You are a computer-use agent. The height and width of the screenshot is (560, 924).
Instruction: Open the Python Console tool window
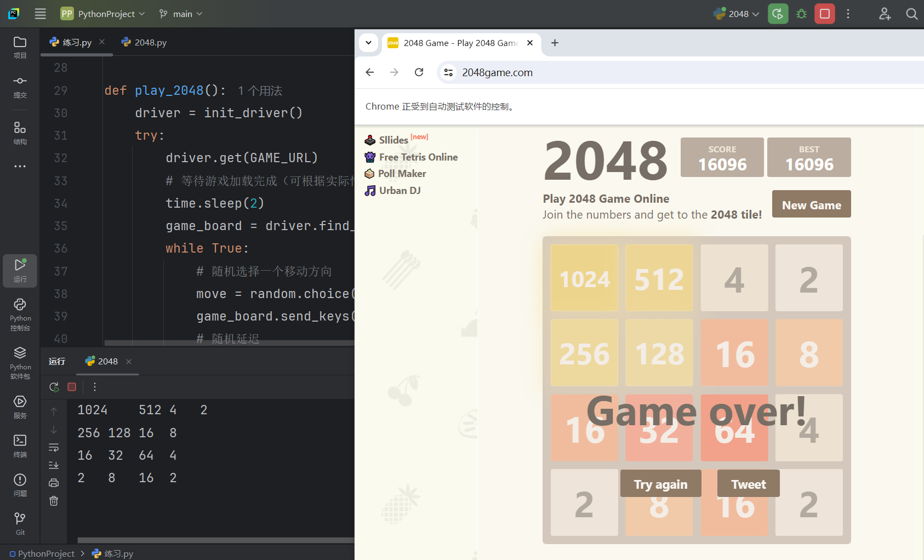click(20, 315)
